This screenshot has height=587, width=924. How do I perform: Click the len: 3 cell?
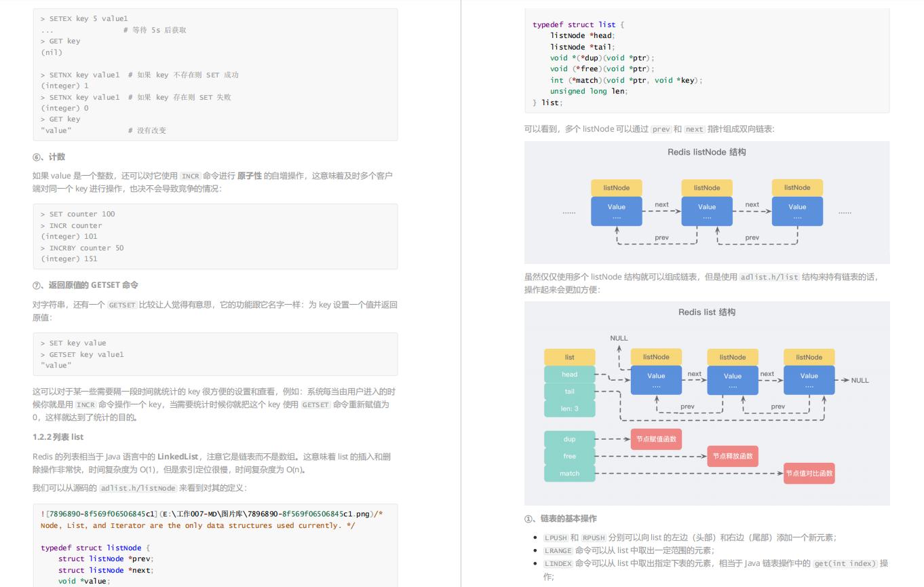[569, 408]
